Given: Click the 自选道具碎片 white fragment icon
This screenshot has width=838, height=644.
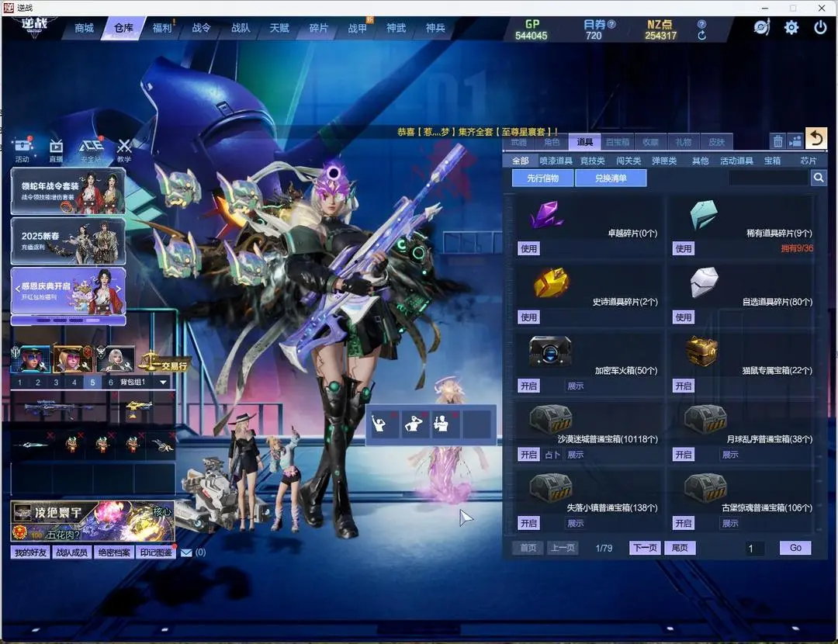Looking at the screenshot, I should coord(704,282).
